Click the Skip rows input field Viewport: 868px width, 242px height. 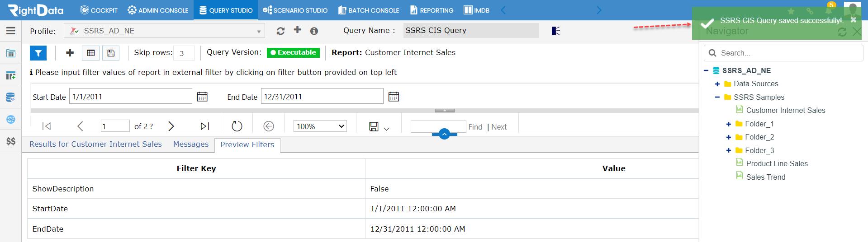tap(185, 53)
